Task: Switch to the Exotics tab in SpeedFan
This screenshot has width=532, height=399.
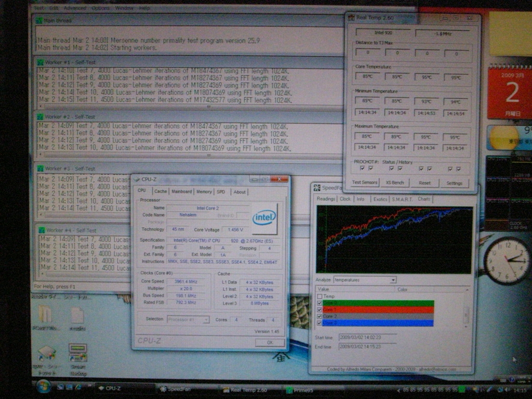Action: point(380,199)
